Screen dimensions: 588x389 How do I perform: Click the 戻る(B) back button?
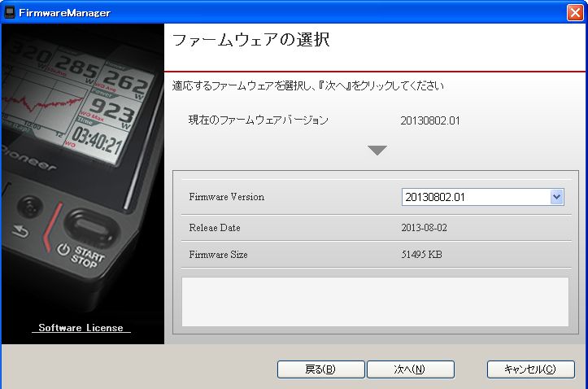[320, 369]
